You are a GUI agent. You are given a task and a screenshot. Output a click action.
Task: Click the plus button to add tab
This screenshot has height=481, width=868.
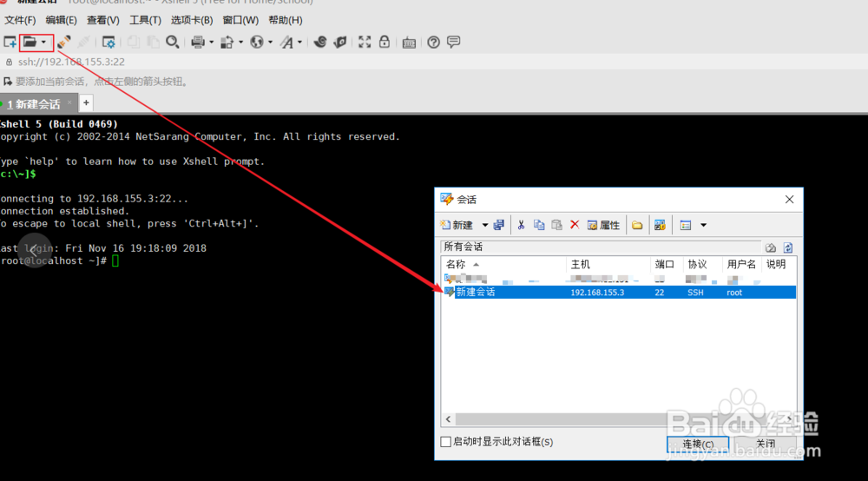(86, 103)
